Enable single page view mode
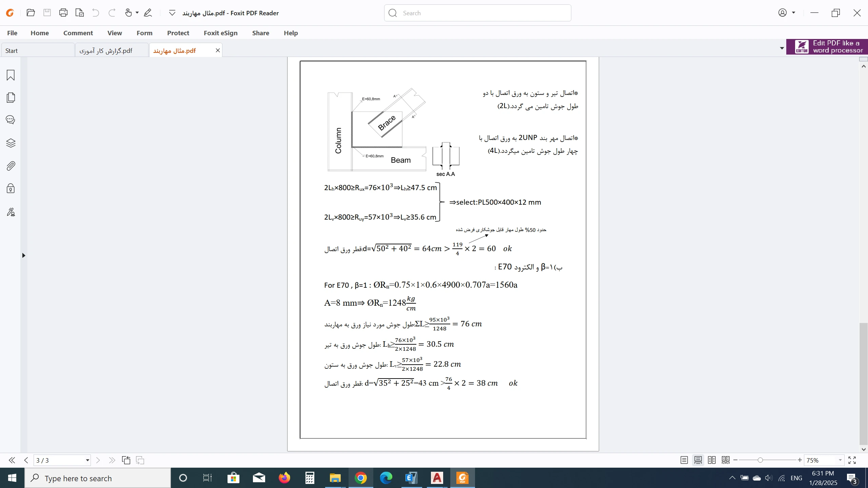This screenshot has width=868, height=488. click(x=684, y=460)
